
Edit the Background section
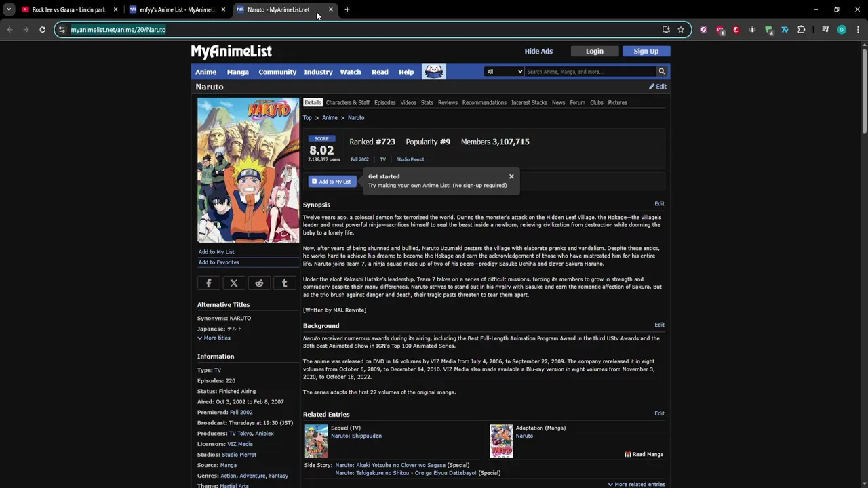(659, 325)
